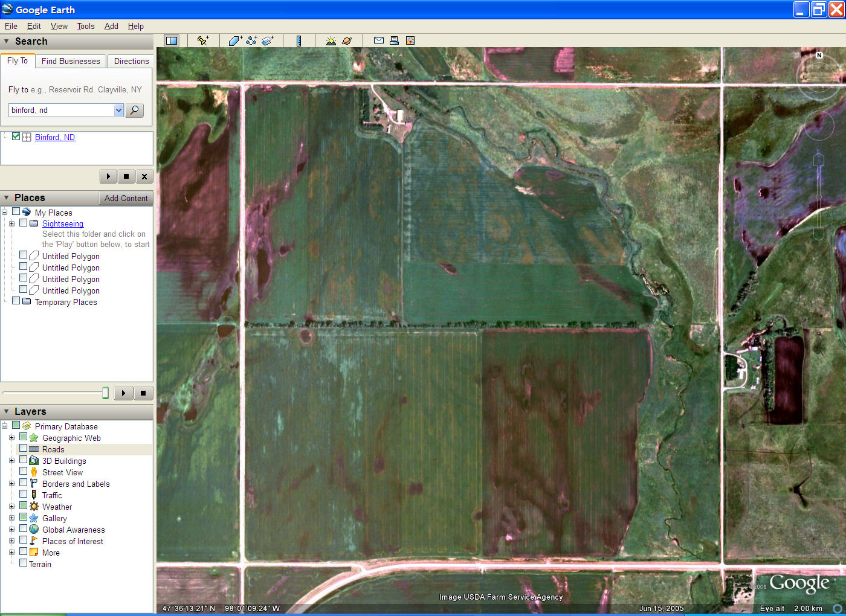Enable the Roads layer checkbox
Image resolution: width=846 pixels, height=616 pixels.
pos(24,449)
